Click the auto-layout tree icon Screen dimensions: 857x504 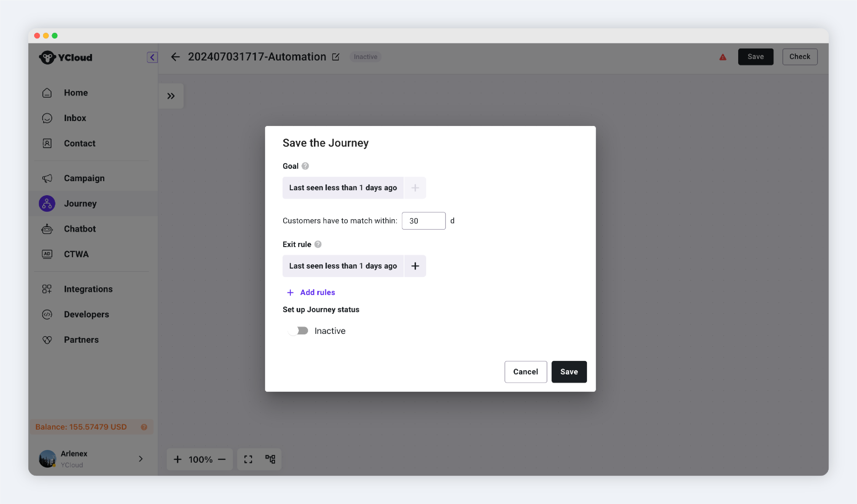point(270,459)
